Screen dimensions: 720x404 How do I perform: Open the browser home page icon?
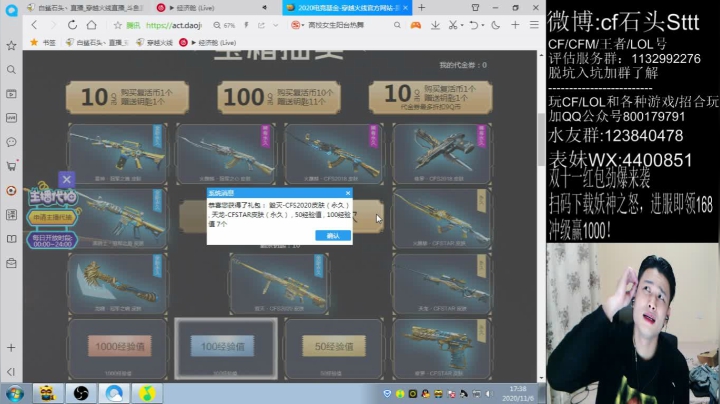coord(92,25)
